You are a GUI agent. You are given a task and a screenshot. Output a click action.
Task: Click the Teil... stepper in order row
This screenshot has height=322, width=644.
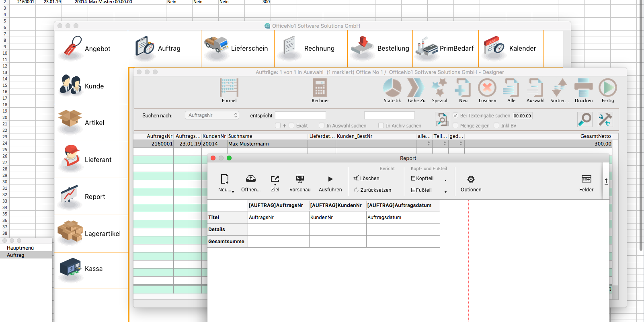point(445,144)
